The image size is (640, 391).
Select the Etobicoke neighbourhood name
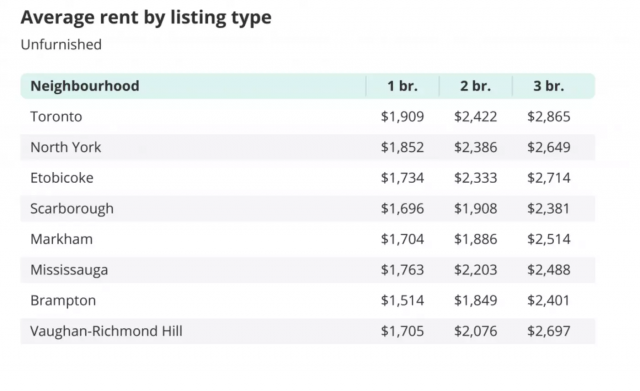[x=62, y=178]
